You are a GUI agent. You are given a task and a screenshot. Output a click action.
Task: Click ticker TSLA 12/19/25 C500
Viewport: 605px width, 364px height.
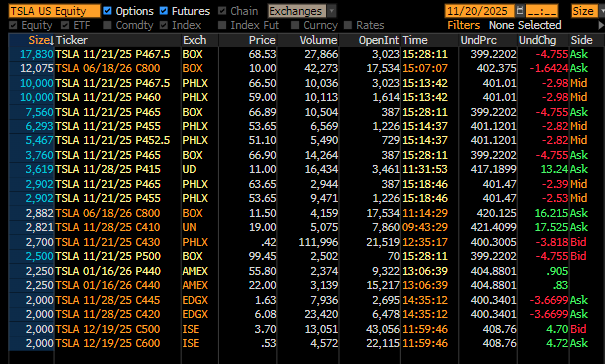click(x=108, y=329)
